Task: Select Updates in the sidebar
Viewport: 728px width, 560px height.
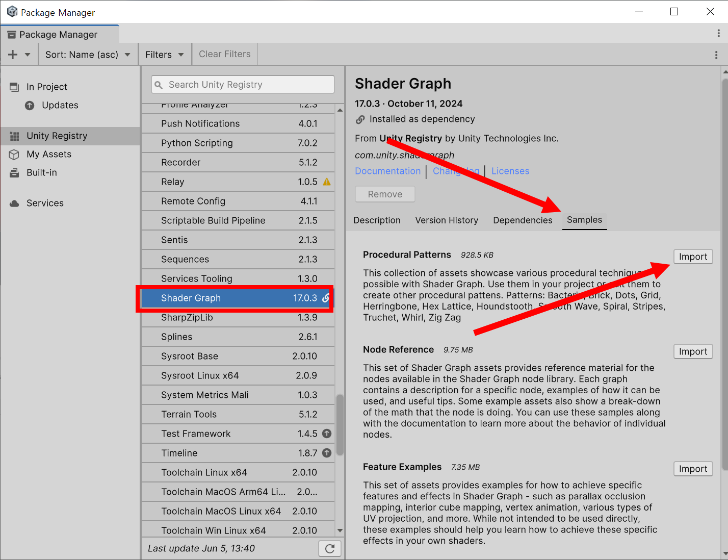Action: tap(70, 105)
